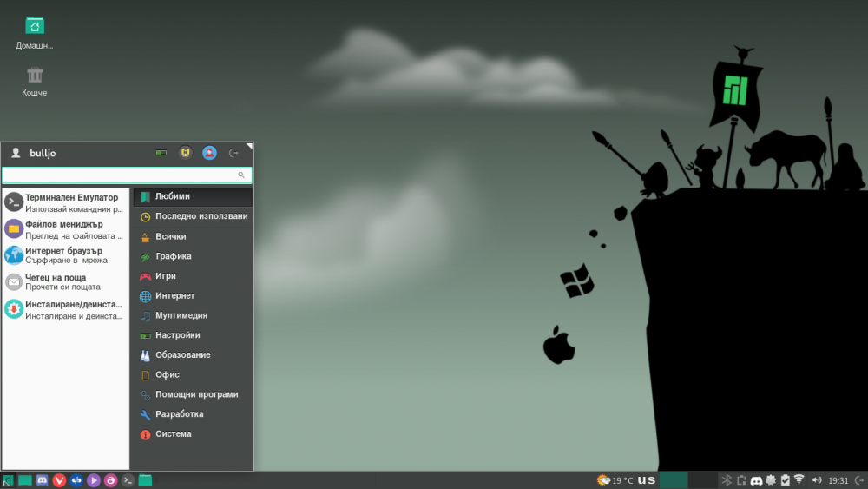The width and height of the screenshot is (868, 489).
Task: Click the Bluetooth tray icon
Action: (727, 480)
